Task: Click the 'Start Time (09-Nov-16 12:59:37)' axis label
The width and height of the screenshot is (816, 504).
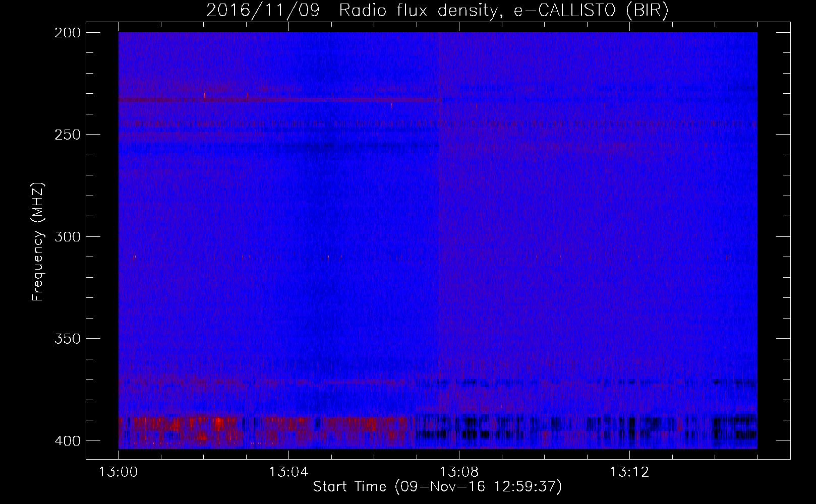Action: click(437, 487)
